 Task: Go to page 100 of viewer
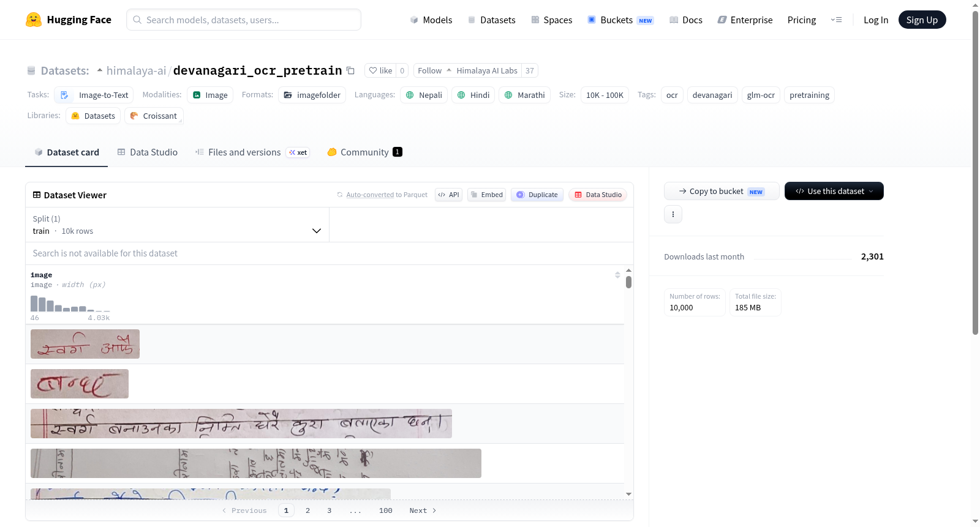pyautogui.click(x=385, y=510)
